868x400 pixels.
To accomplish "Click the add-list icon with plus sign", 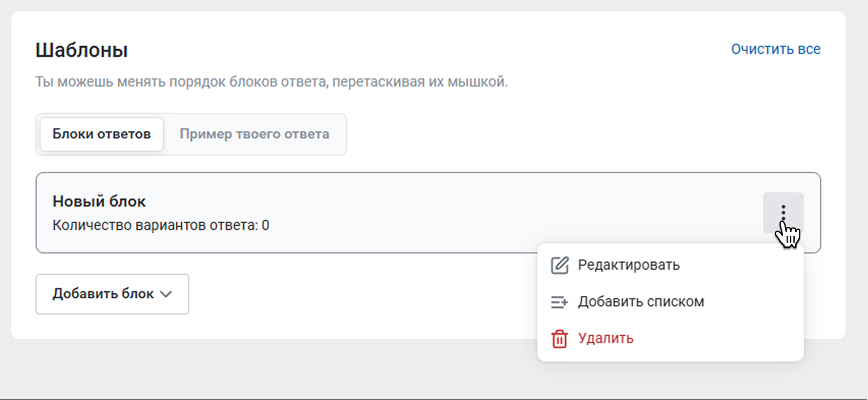I will (560, 302).
